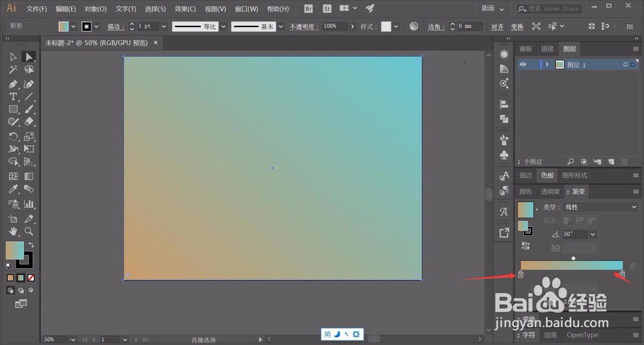Viewport: 644px width, 345px height.
Task: Select the Eyedropper tool
Action: coord(13,189)
